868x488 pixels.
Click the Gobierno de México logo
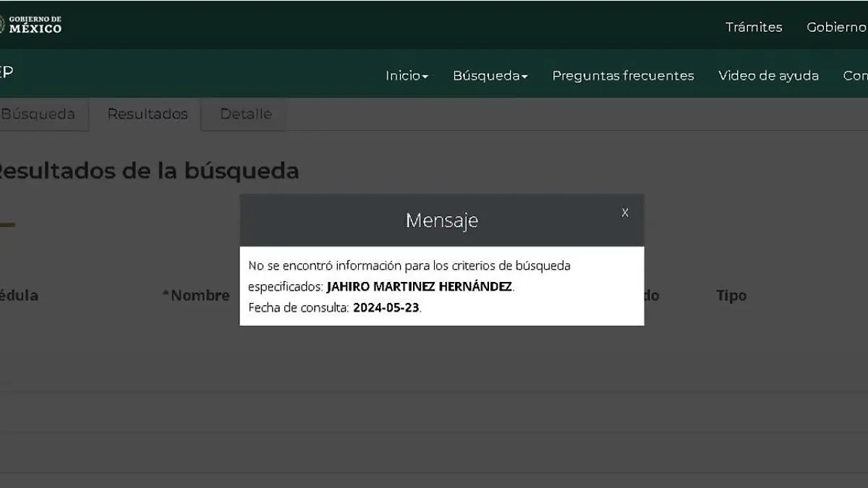pos(32,25)
